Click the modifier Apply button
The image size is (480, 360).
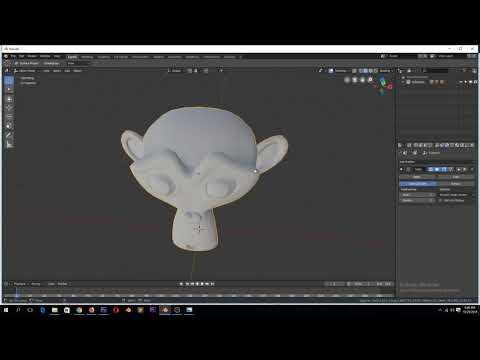418,177
